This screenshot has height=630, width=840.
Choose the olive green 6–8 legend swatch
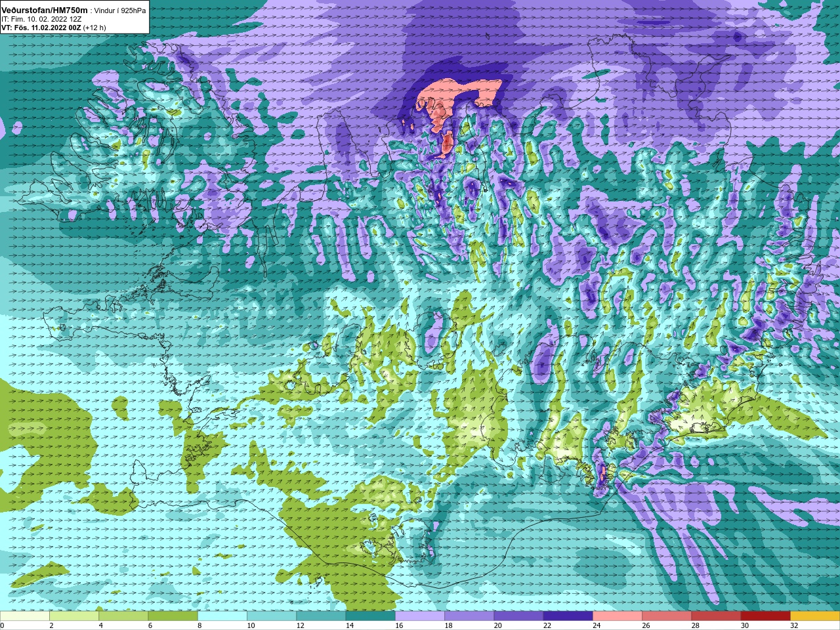173,616
